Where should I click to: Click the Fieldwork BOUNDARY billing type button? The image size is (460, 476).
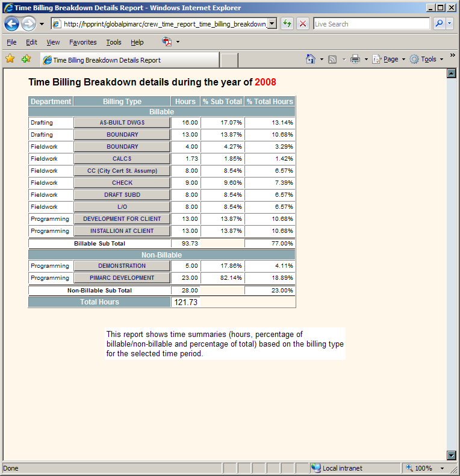click(x=122, y=147)
